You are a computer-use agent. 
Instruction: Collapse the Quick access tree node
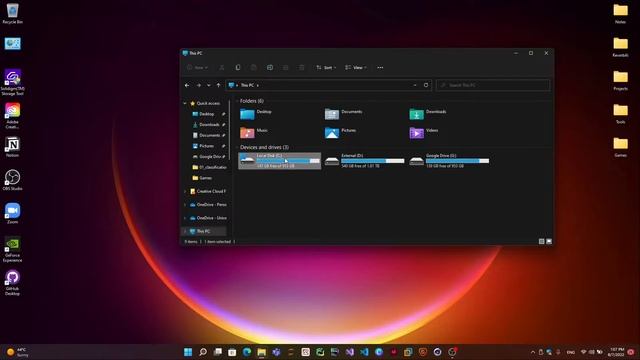(x=185, y=104)
